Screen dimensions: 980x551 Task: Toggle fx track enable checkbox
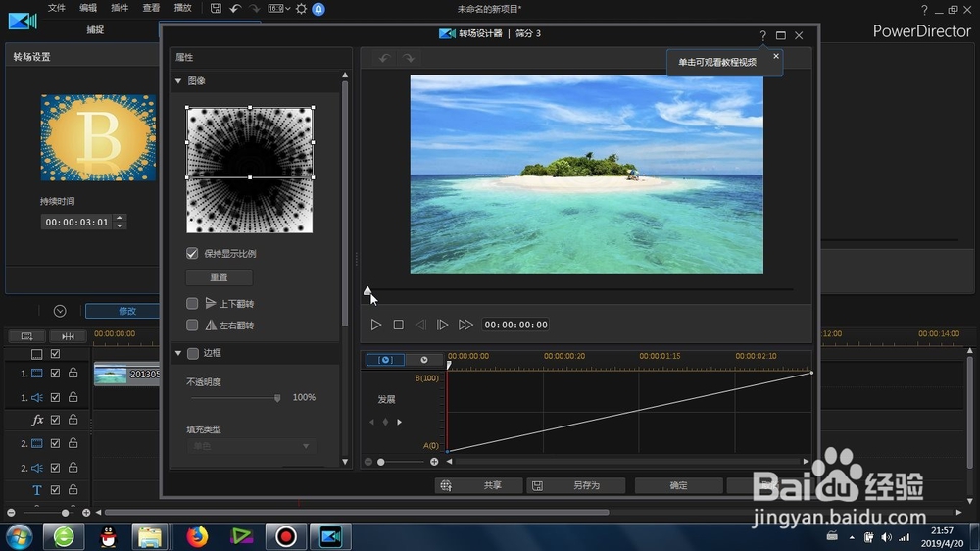[x=55, y=420]
